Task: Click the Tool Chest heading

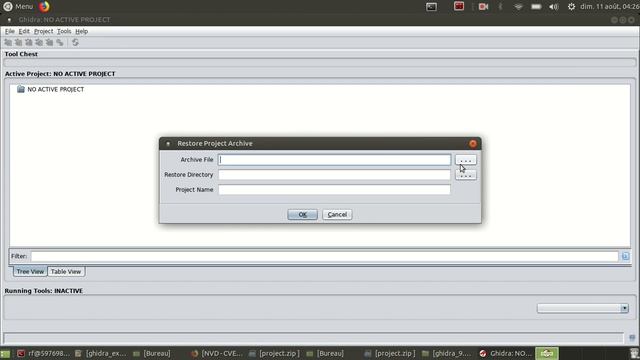Action: (x=21, y=54)
